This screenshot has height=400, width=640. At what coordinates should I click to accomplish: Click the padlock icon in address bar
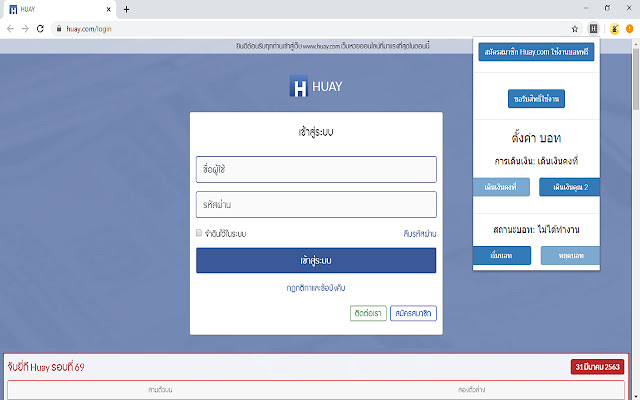click(59, 29)
